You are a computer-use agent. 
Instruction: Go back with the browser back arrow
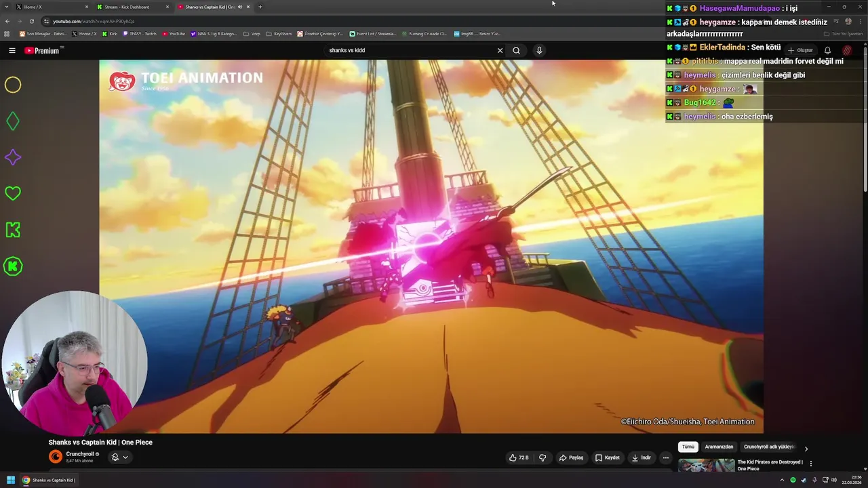(7, 21)
